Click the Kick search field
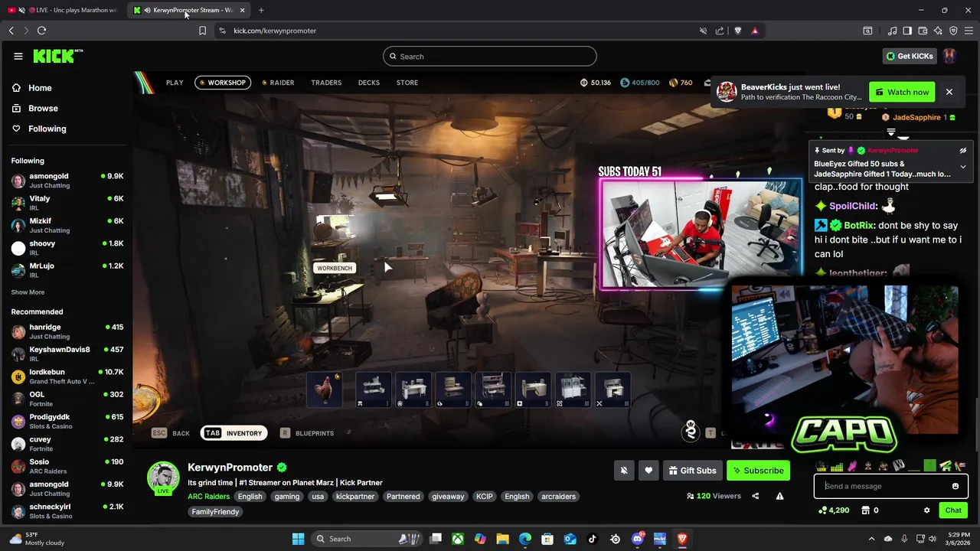Viewport: 980px width, 551px height. click(489, 56)
